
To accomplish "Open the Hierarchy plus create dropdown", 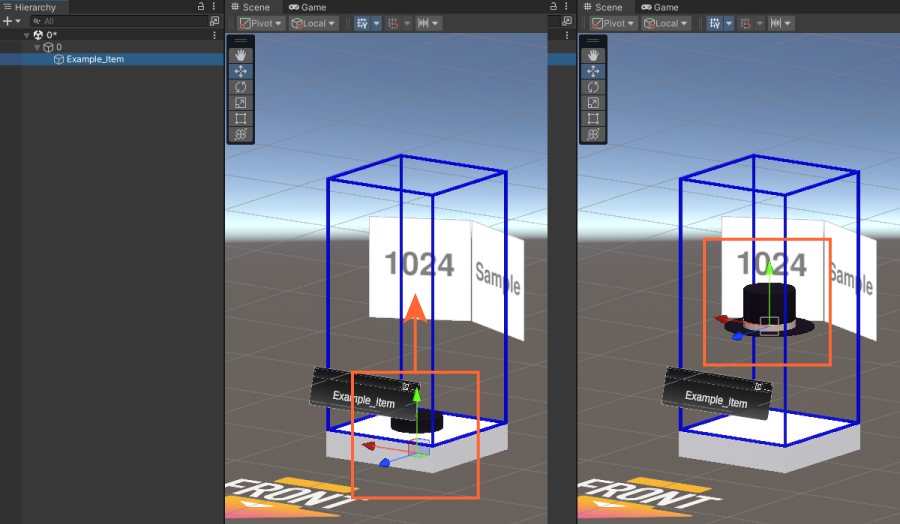I will click(11, 21).
